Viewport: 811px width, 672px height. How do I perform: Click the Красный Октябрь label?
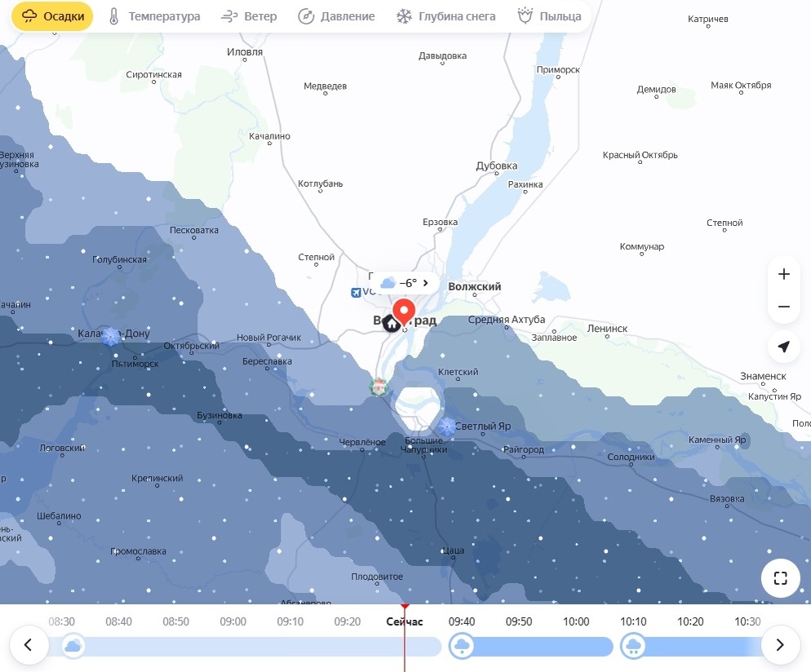pyautogui.click(x=640, y=155)
